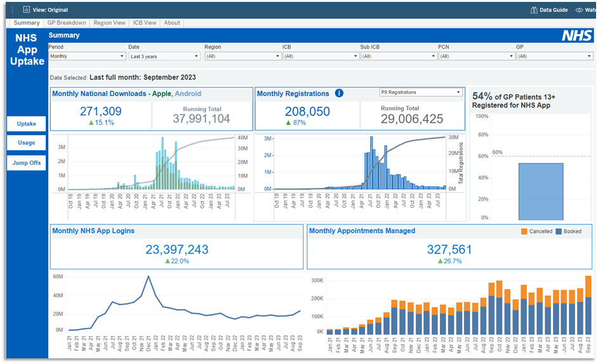Click the View: Original chart icon
Screen dimensions: 598x364
click(26, 10)
